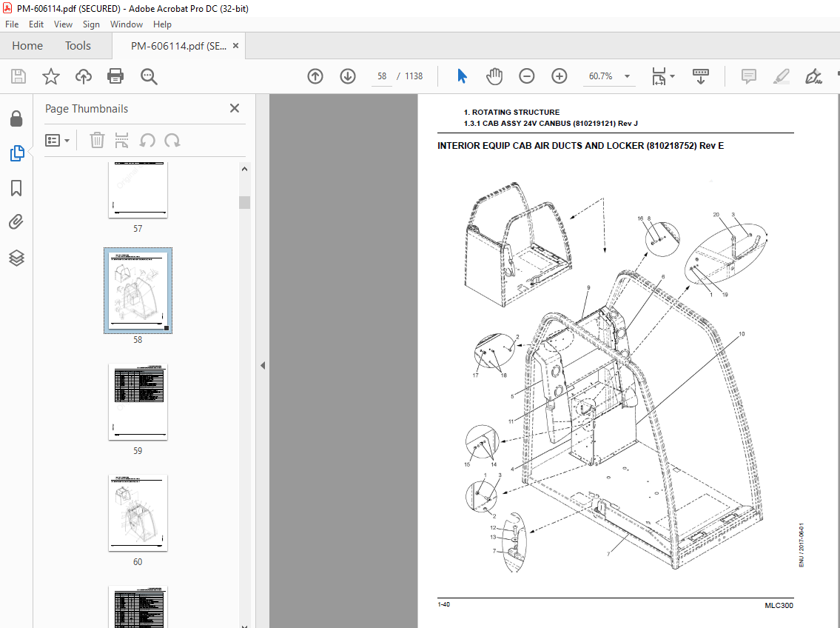The width and height of the screenshot is (840, 628).
Task: Zoom in with plus button
Action: click(x=560, y=76)
